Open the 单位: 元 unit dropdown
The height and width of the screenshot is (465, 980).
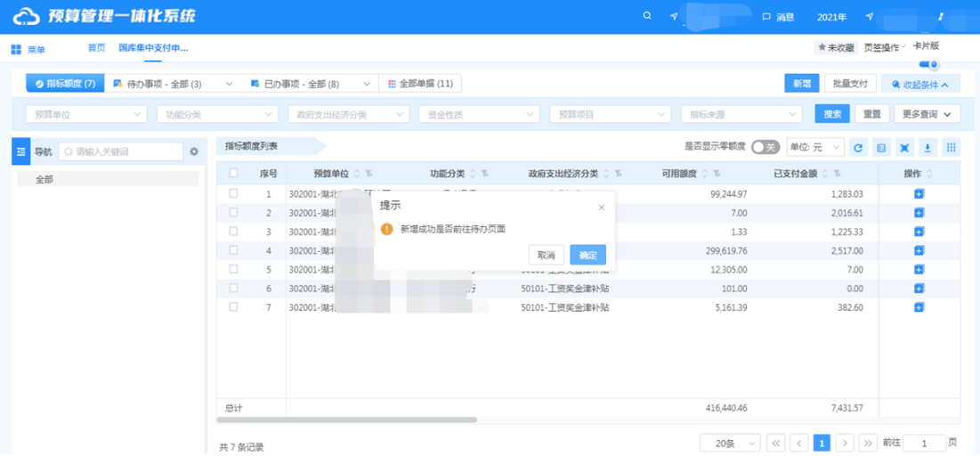815,147
